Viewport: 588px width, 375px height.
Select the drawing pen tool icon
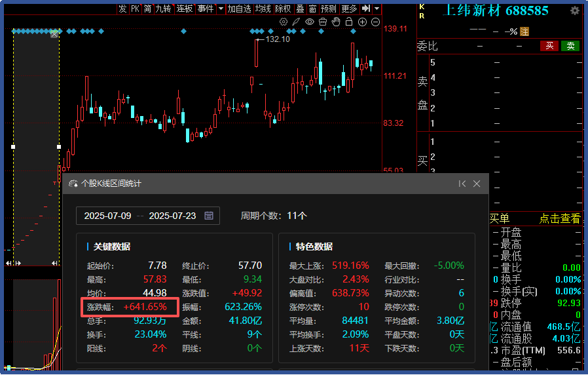pos(297,22)
